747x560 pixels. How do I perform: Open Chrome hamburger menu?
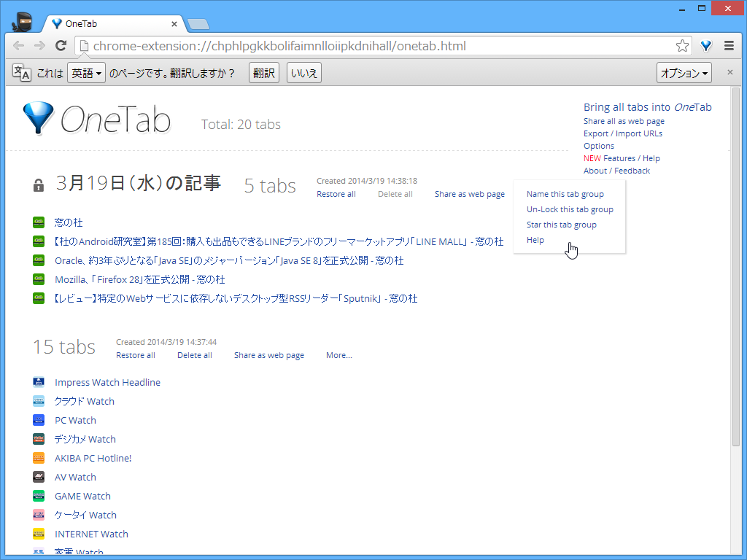(x=729, y=46)
